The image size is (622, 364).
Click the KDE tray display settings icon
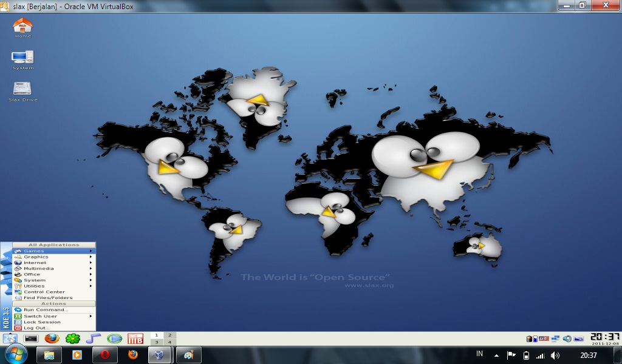click(579, 339)
